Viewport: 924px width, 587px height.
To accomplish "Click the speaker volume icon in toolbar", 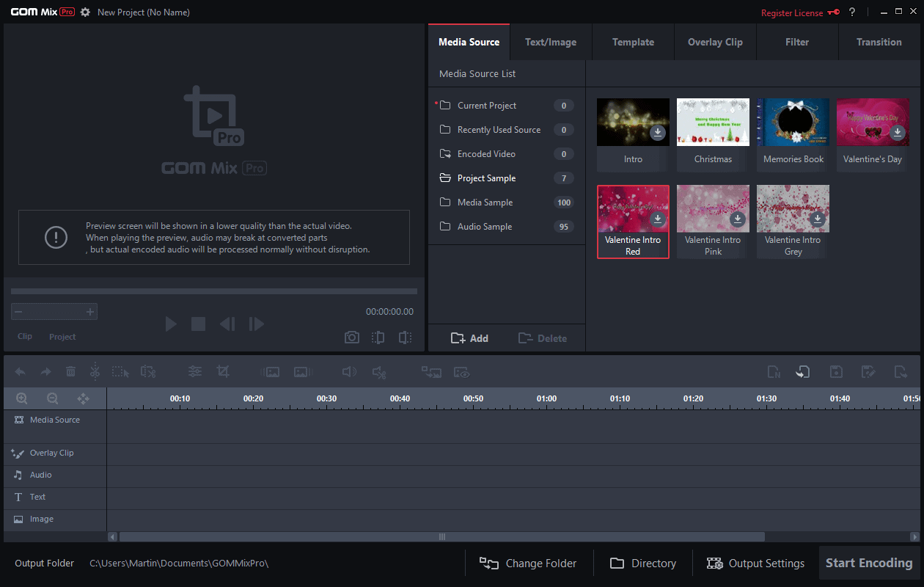I will pyautogui.click(x=350, y=372).
